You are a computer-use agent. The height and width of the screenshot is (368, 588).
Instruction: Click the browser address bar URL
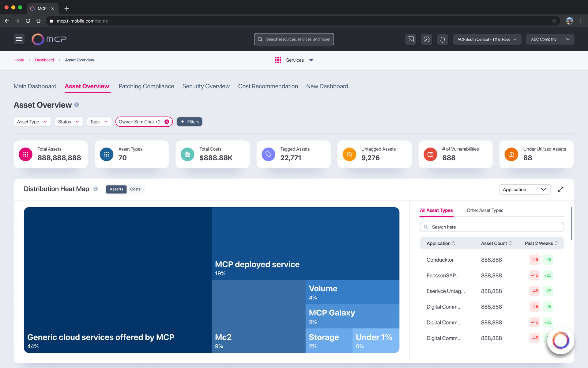pos(82,21)
